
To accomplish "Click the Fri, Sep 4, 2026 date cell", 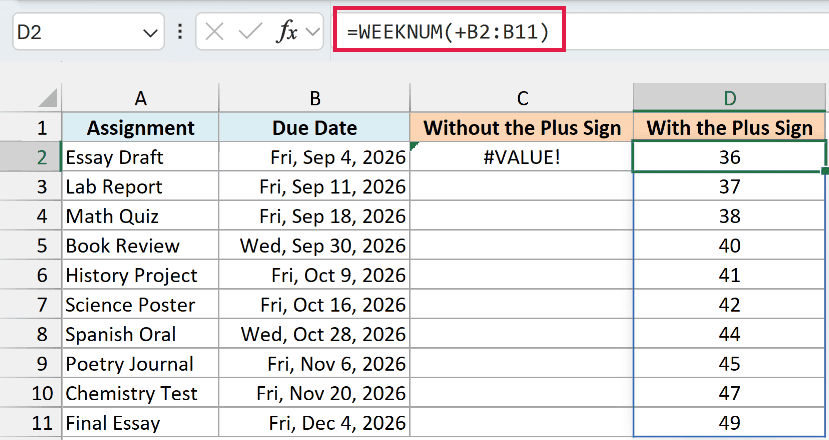I will coord(315,157).
